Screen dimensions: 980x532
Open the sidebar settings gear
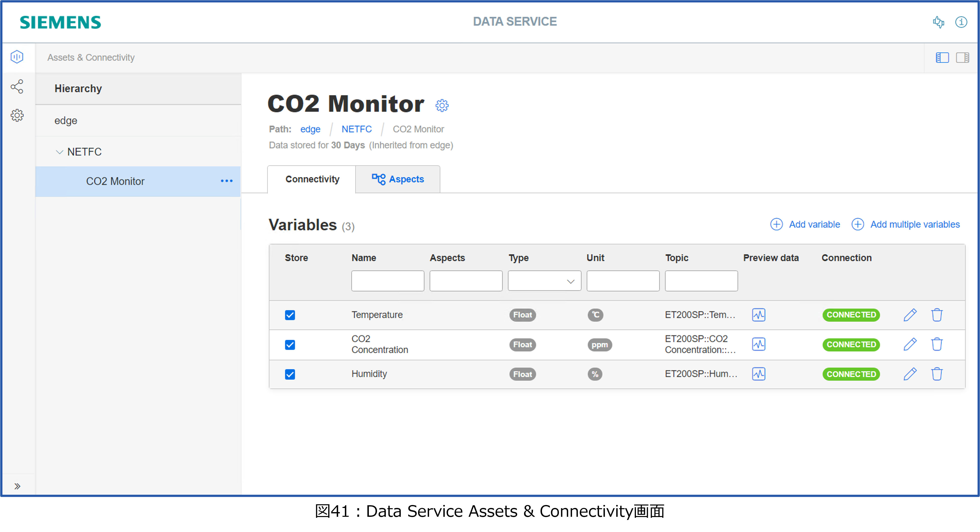(17, 115)
